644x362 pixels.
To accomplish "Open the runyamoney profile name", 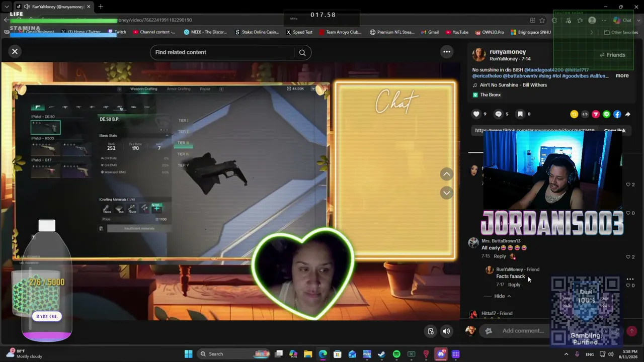I will [508, 52].
